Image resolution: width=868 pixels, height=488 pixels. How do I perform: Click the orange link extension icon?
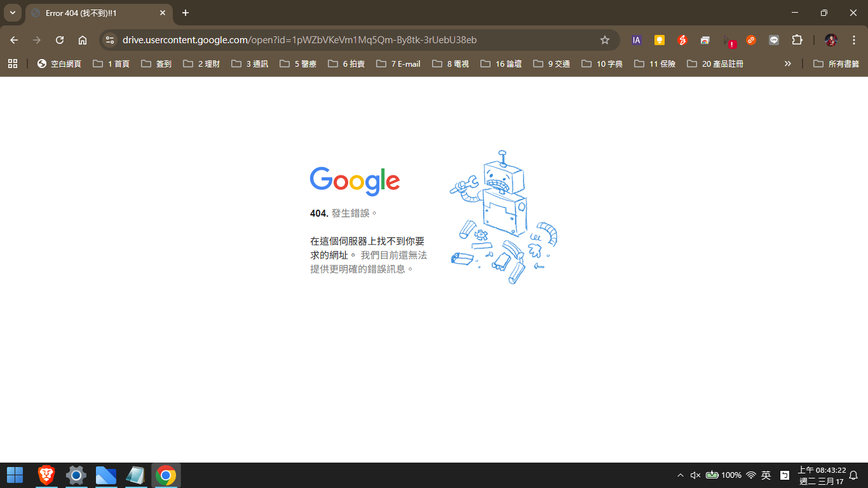pos(751,40)
